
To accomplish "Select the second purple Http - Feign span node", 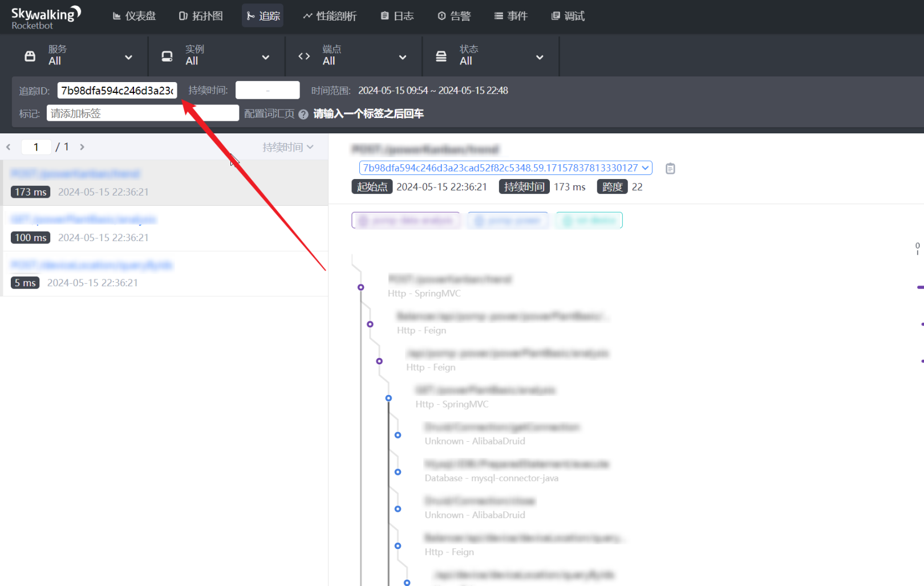I will [379, 361].
